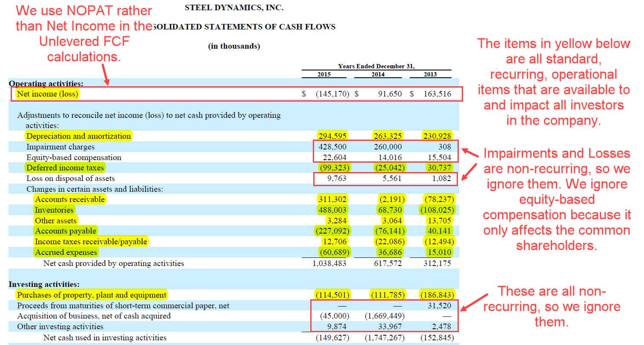Click the 'Accounts receivable' label

click(x=70, y=199)
